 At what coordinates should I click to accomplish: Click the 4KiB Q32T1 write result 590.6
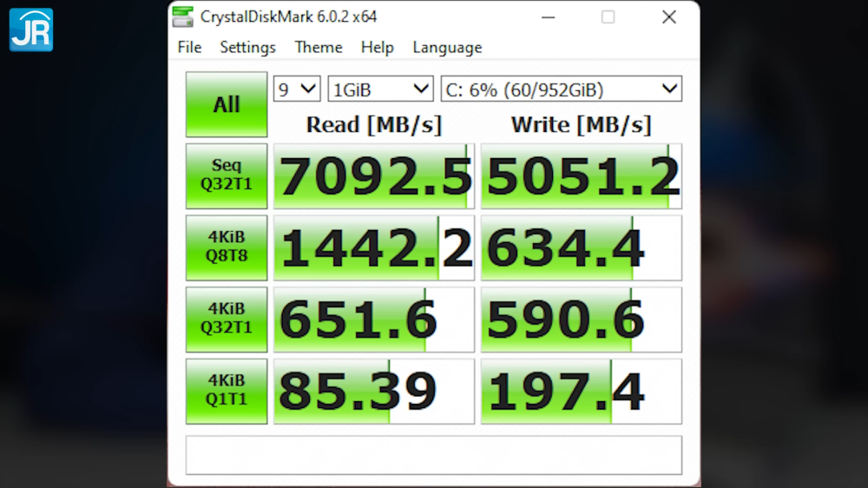pyautogui.click(x=582, y=320)
